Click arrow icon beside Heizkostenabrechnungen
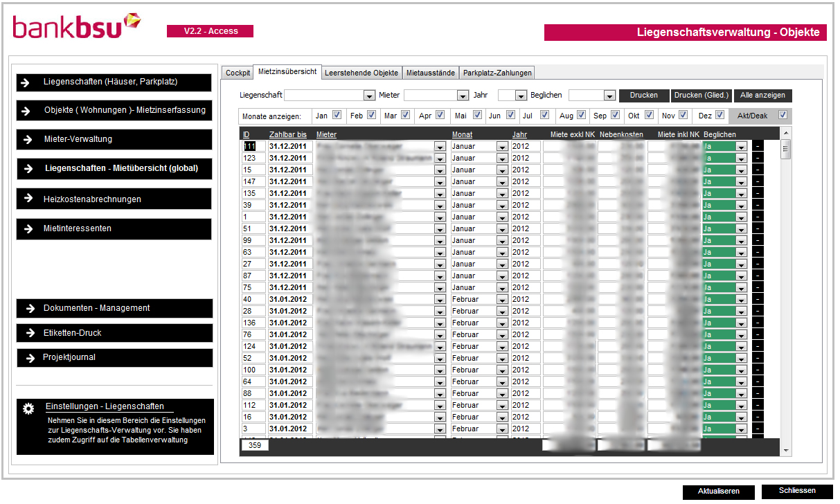Viewport: 840px width, 504px height. [x=28, y=199]
